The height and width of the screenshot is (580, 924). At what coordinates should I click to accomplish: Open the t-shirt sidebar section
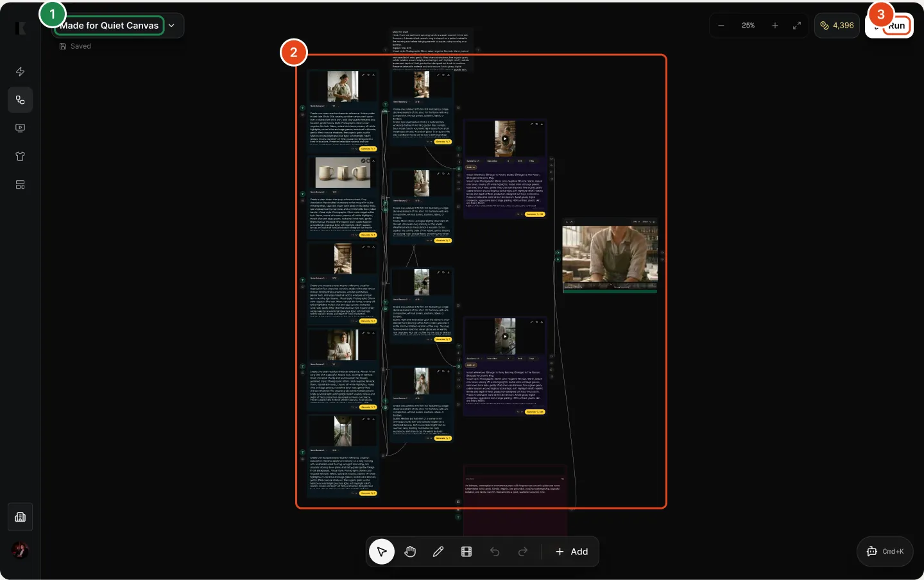tap(20, 157)
